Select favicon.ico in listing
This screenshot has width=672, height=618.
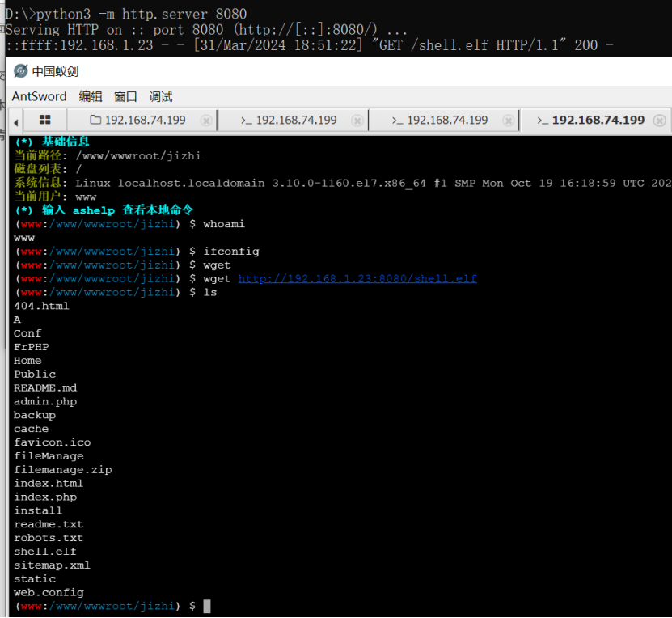(53, 442)
